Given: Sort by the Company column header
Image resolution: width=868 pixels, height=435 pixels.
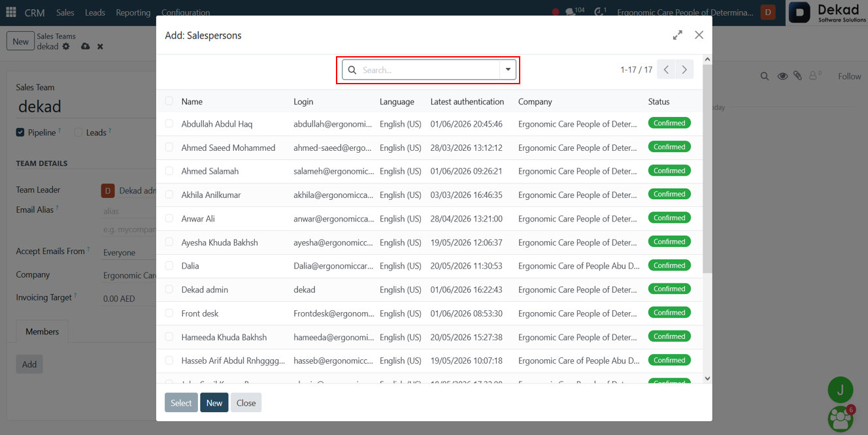Looking at the screenshot, I should [x=535, y=102].
